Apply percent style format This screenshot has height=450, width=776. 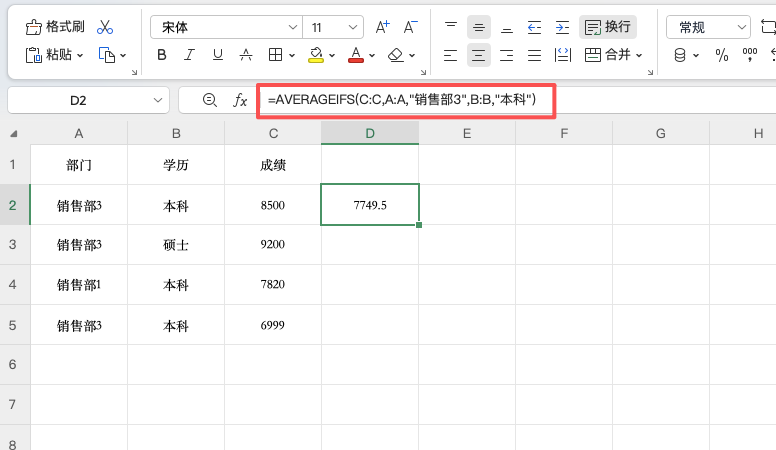point(722,55)
